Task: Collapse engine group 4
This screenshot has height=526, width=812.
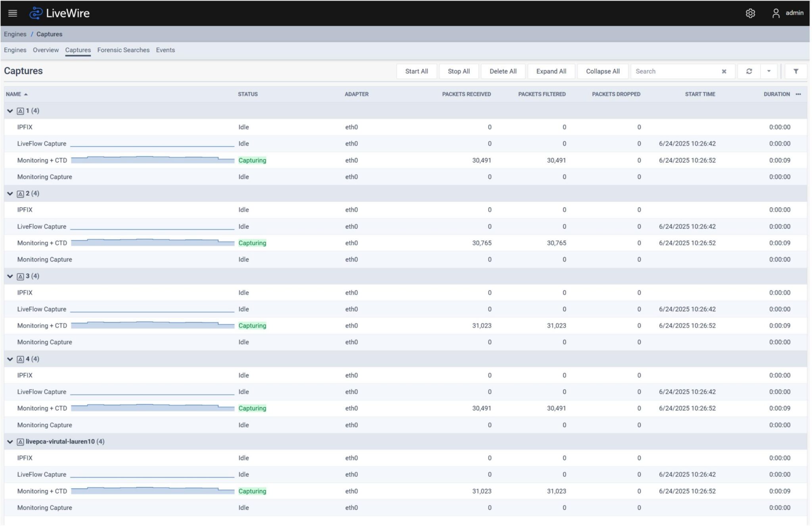Action: point(10,359)
